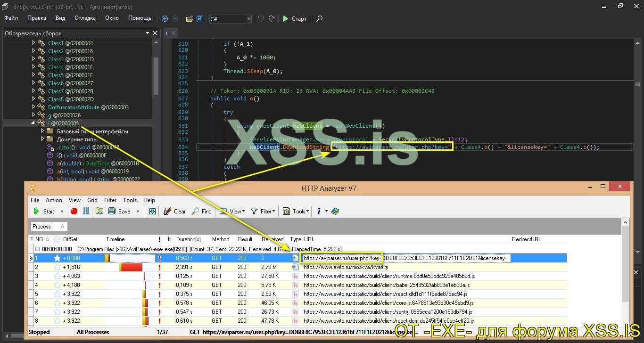Select the g @02000026 tree item
Screen dimensions: 644x343
[x=64, y=115]
